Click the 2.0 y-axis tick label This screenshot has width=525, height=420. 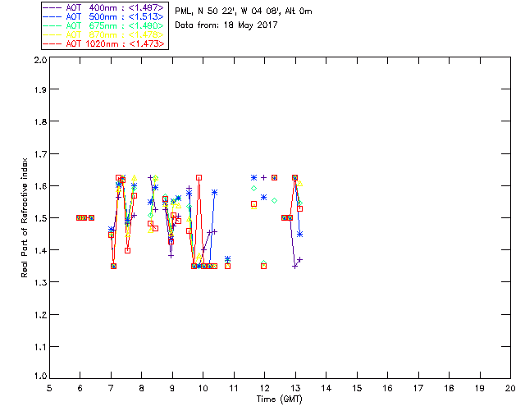click(40, 60)
